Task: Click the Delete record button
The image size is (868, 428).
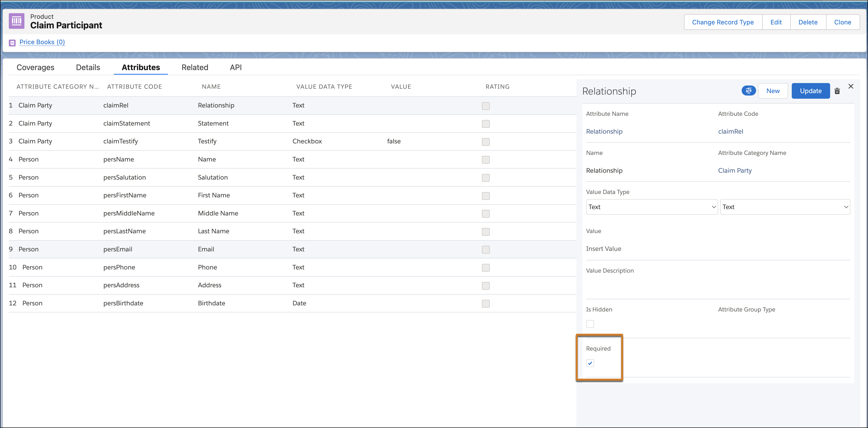Action: click(x=808, y=22)
